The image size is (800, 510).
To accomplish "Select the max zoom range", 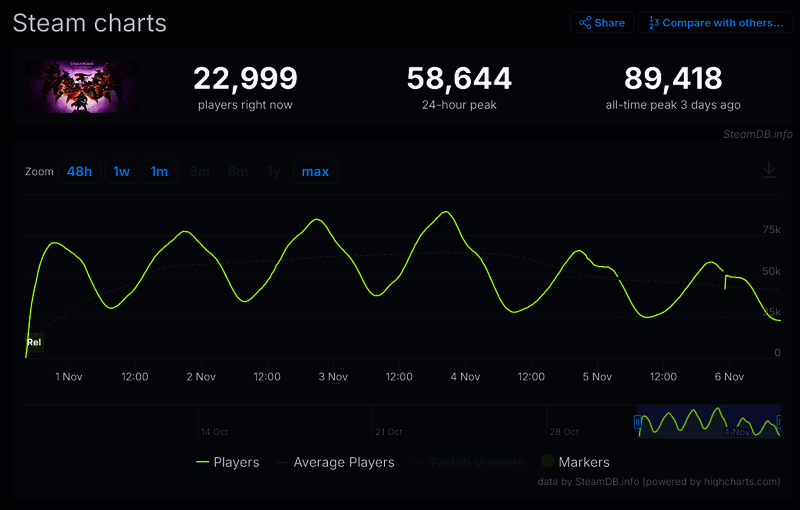I will point(315,172).
